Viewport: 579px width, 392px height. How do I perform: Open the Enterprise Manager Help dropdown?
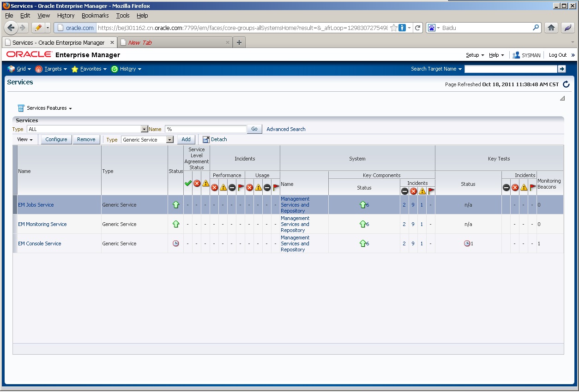tap(496, 55)
